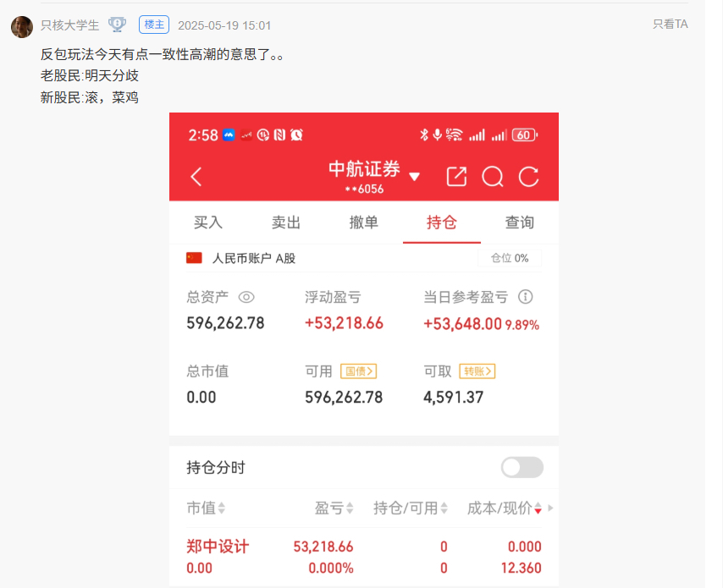
Task: Tap the Bluetooth status icon
Action: click(x=424, y=135)
